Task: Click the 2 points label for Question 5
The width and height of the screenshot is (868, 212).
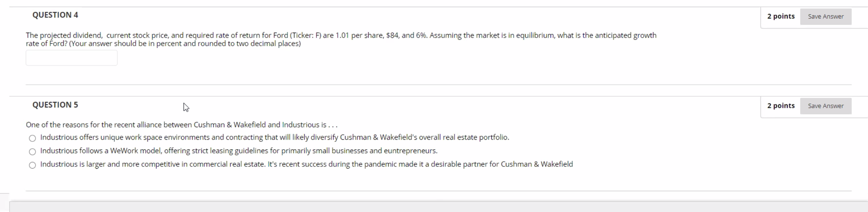Action: (781, 106)
